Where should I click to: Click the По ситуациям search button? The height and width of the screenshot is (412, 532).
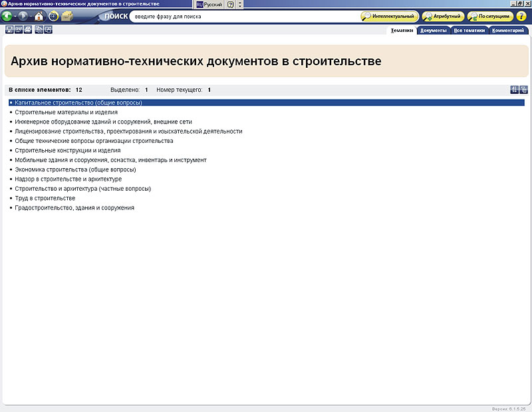490,17
